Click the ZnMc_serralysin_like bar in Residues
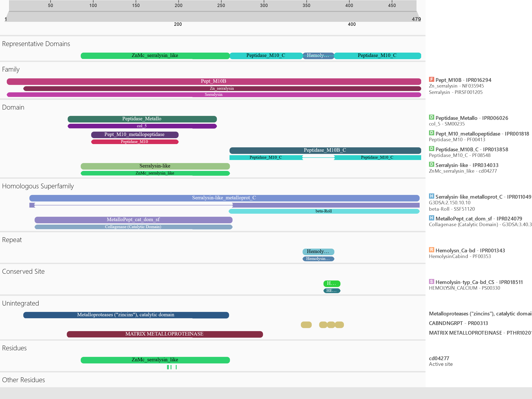Screen dimensions: 532x399 pyautogui.click(x=155, y=360)
